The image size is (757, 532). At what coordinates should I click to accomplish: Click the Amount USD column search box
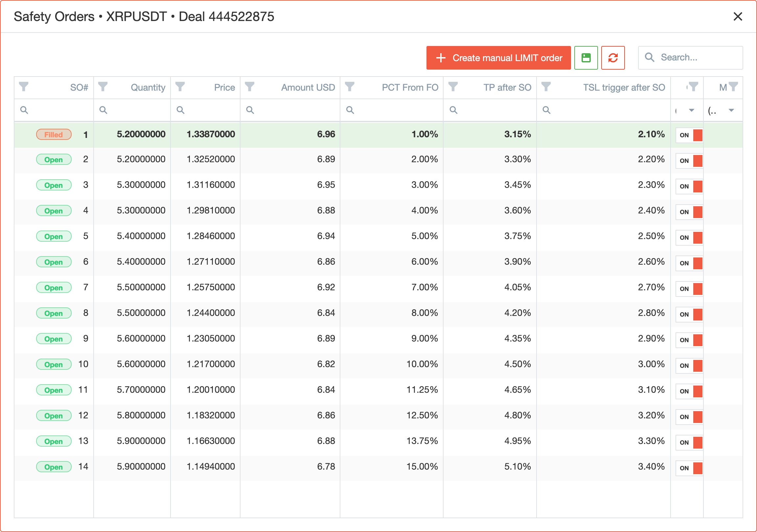point(290,110)
